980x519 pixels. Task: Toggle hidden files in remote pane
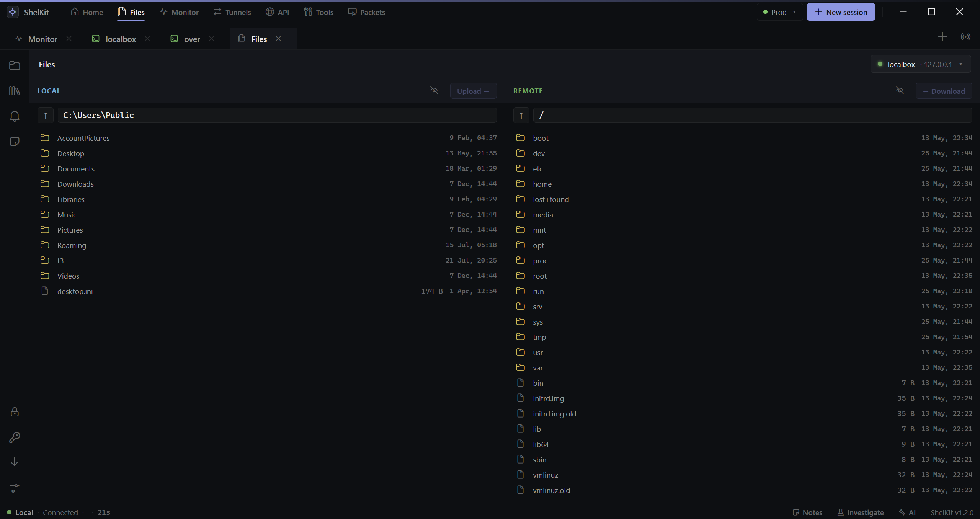point(900,90)
